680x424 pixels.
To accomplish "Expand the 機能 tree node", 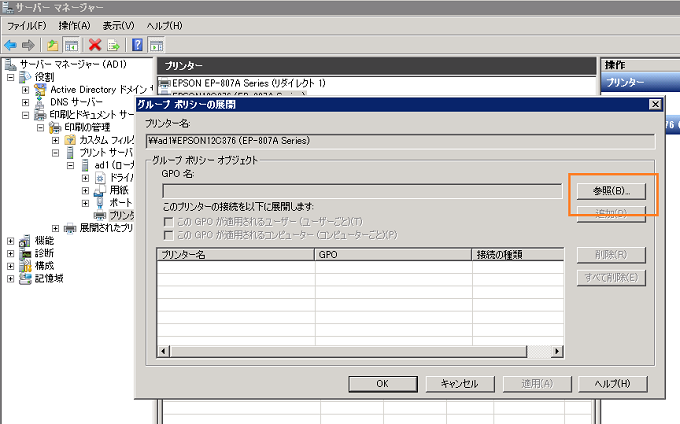I will click(x=11, y=241).
